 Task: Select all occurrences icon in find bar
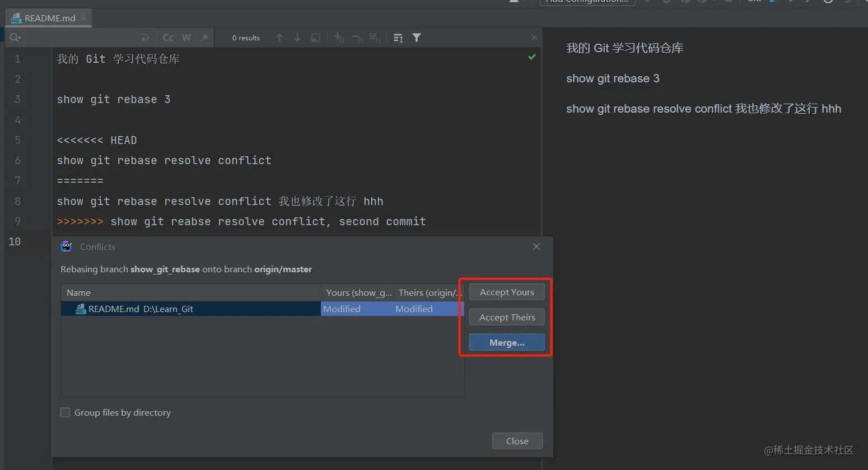[x=375, y=38]
